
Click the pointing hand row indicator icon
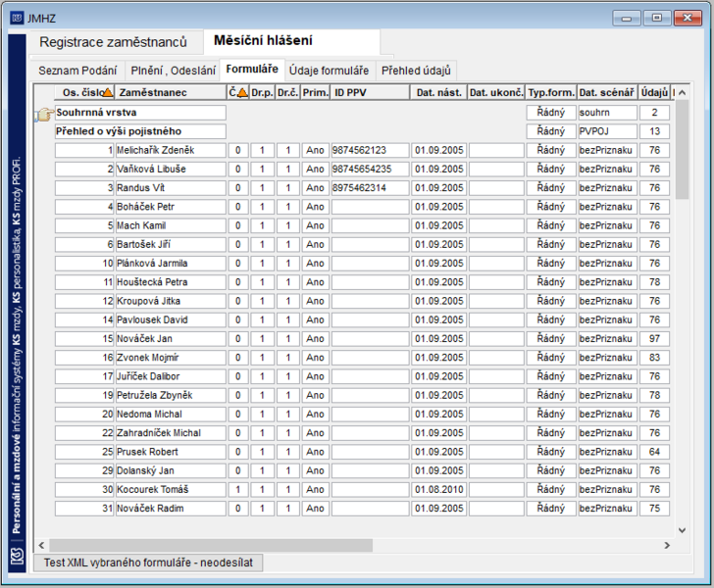[44, 115]
